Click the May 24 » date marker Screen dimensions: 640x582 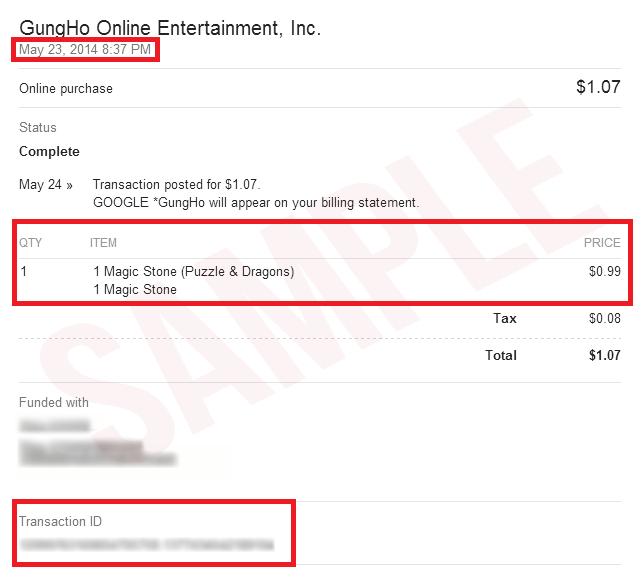pyautogui.click(x=46, y=184)
